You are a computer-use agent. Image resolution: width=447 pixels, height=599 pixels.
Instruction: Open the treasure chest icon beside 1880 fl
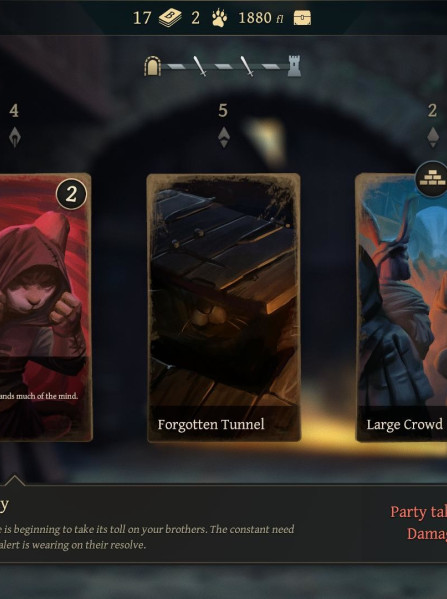coord(302,18)
